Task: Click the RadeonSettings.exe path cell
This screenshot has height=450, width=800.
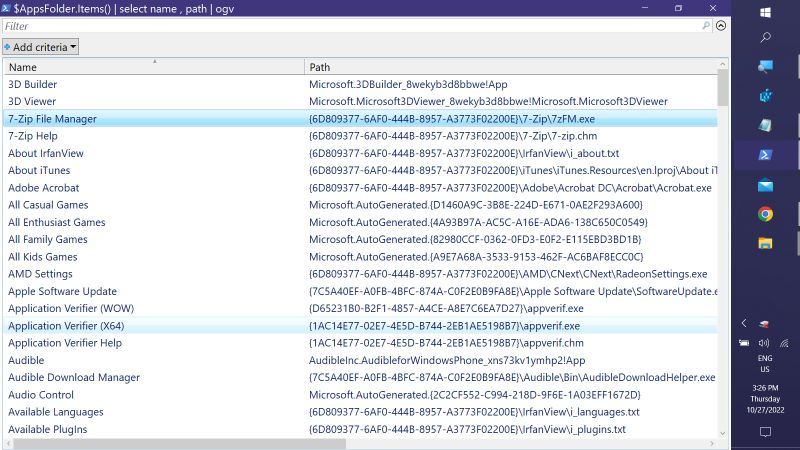Action: pyautogui.click(x=508, y=274)
